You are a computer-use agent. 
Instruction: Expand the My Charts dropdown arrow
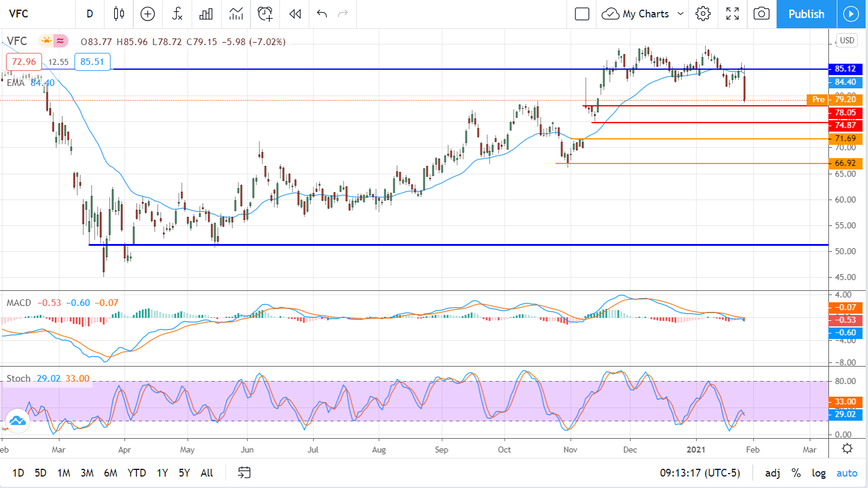[x=681, y=14]
